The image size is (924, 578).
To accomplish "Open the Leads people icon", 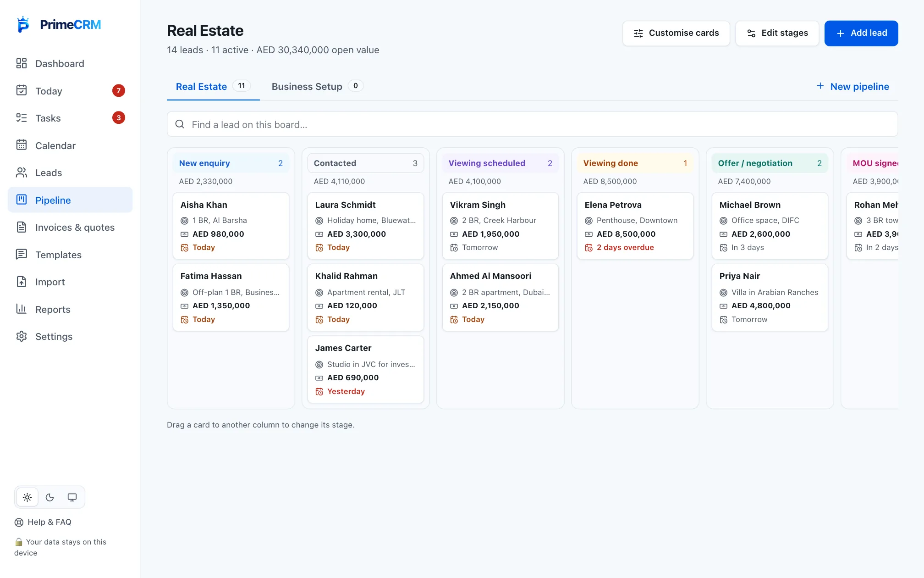I will tap(22, 172).
